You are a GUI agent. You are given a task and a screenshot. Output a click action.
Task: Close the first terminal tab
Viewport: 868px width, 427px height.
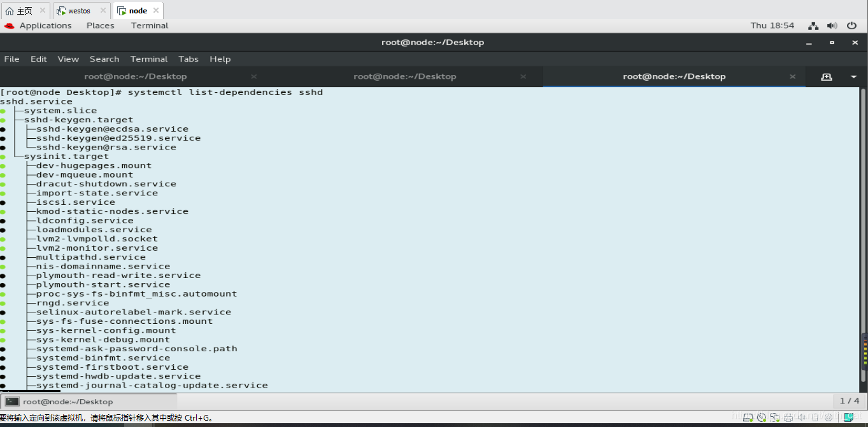point(253,76)
